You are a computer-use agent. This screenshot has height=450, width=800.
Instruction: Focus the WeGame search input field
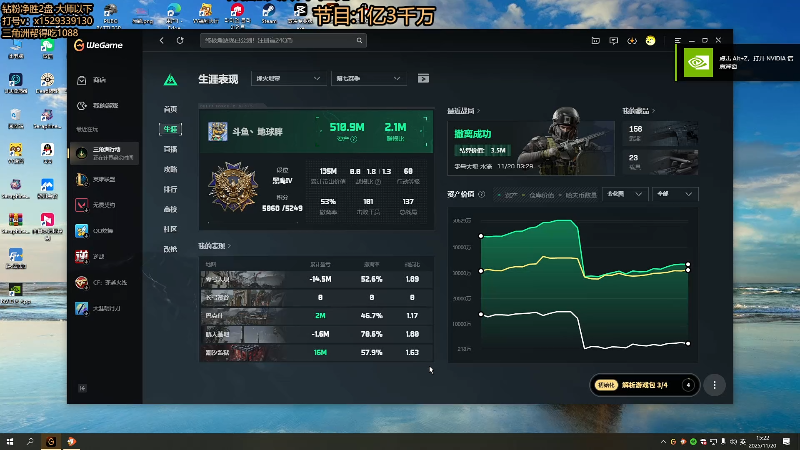coord(283,40)
